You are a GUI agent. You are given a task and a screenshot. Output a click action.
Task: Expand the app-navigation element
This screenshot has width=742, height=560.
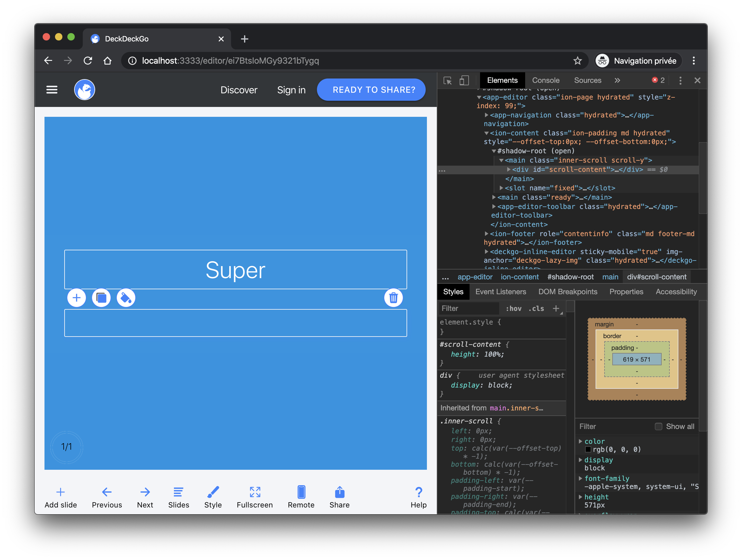click(x=487, y=115)
